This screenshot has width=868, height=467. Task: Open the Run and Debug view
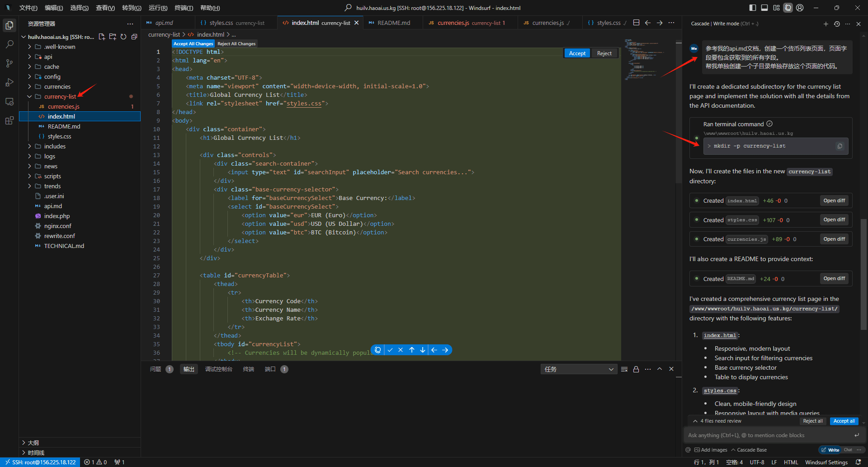(9, 82)
